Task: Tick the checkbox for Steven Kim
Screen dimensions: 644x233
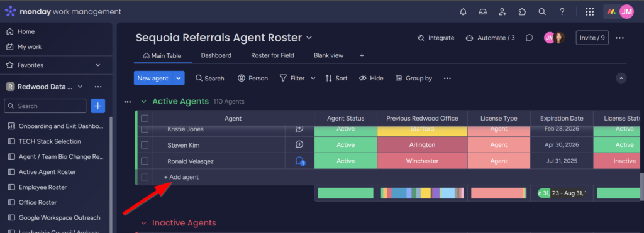Action: [145, 145]
